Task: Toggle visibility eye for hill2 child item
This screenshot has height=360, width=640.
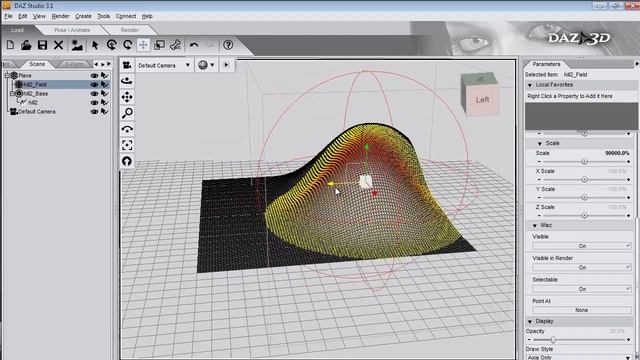Action: [94, 102]
